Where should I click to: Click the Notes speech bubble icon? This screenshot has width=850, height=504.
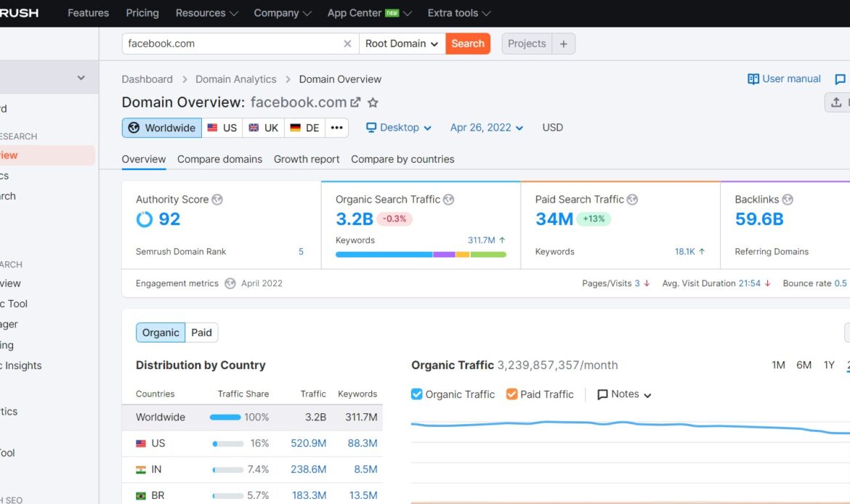tap(602, 394)
